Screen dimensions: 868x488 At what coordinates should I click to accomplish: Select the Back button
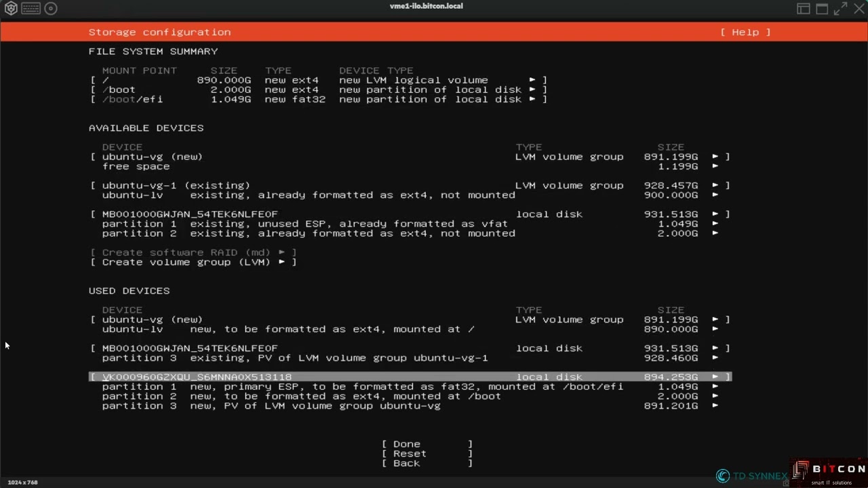(x=427, y=463)
